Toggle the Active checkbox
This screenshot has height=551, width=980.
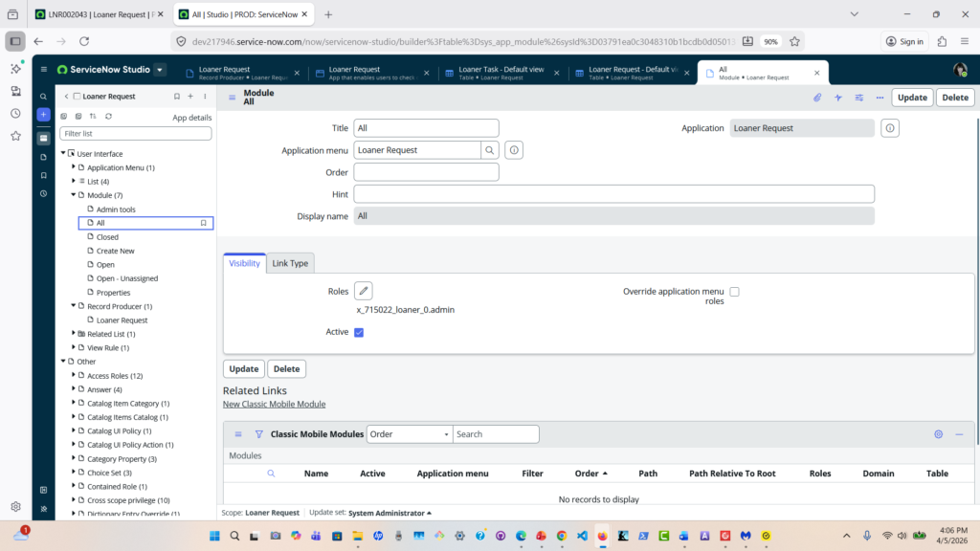click(359, 332)
